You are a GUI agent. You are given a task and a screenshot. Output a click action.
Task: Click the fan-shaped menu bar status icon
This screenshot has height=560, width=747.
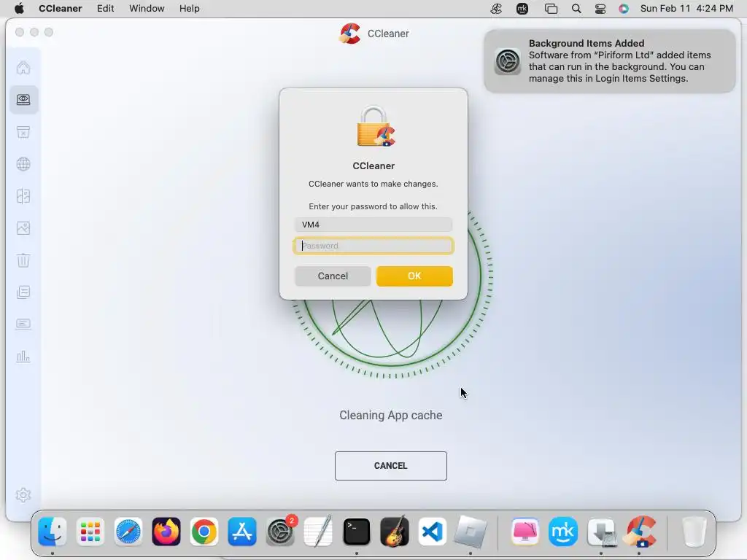tap(496, 9)
